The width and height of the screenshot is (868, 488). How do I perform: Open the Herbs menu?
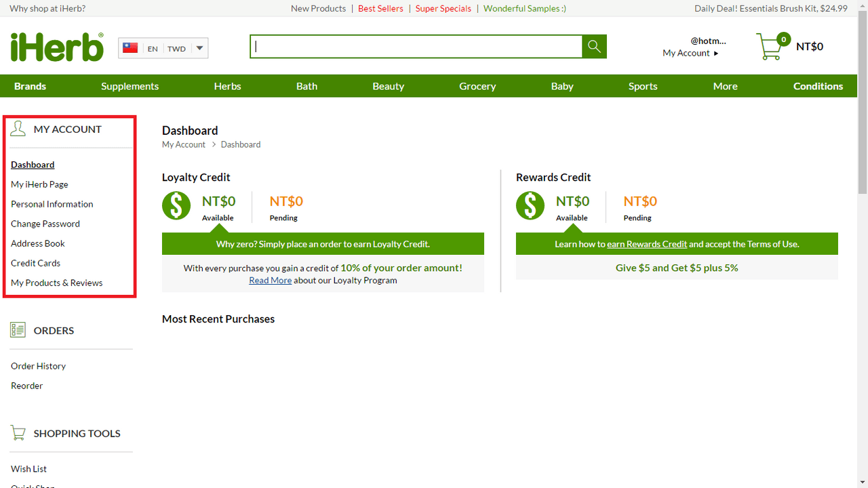(228, 86)
